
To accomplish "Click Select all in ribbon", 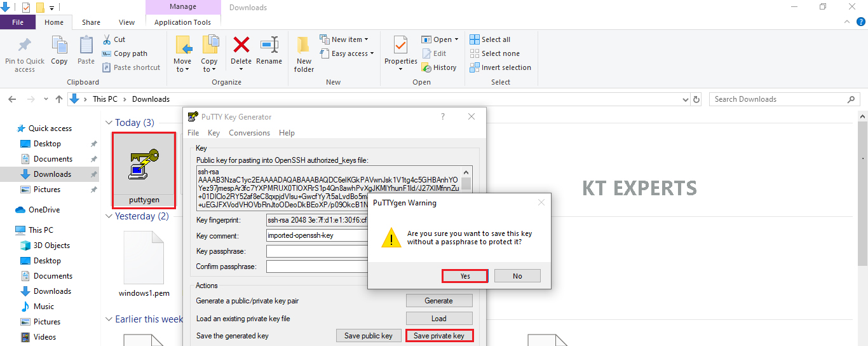I will pos(490,39).
